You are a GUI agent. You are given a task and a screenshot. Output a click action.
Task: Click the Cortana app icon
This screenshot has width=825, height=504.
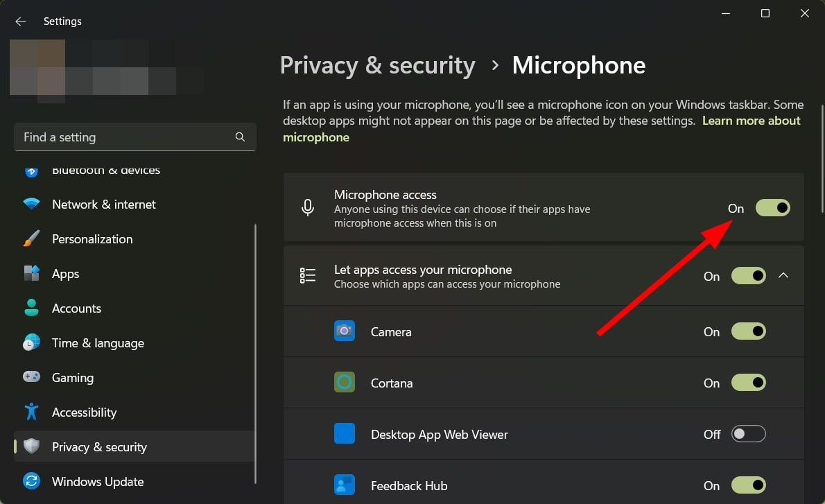pos(345,383)
